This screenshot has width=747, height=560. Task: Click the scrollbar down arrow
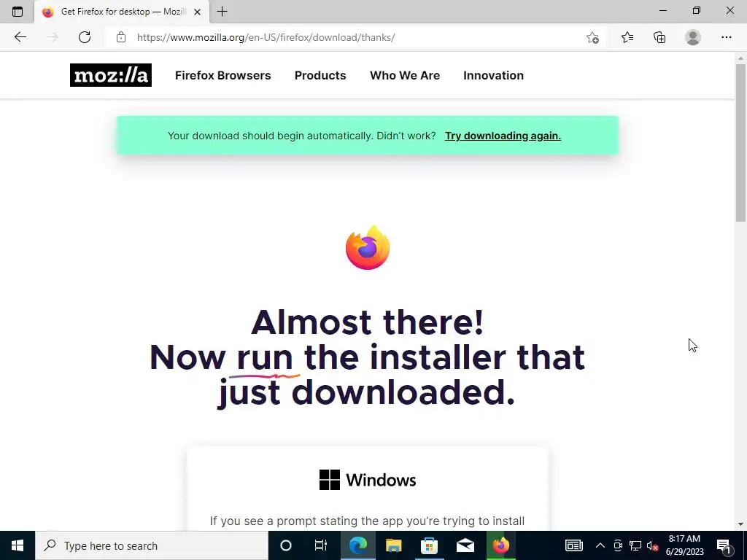click(x=741, y=524)
